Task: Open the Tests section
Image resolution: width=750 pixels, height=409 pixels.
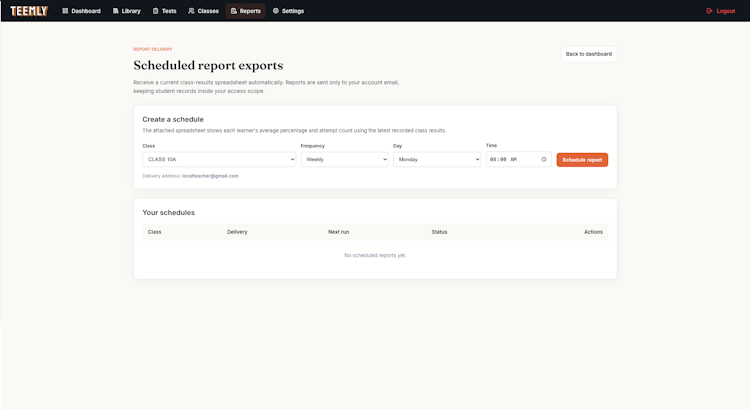Action: [165, 11]
